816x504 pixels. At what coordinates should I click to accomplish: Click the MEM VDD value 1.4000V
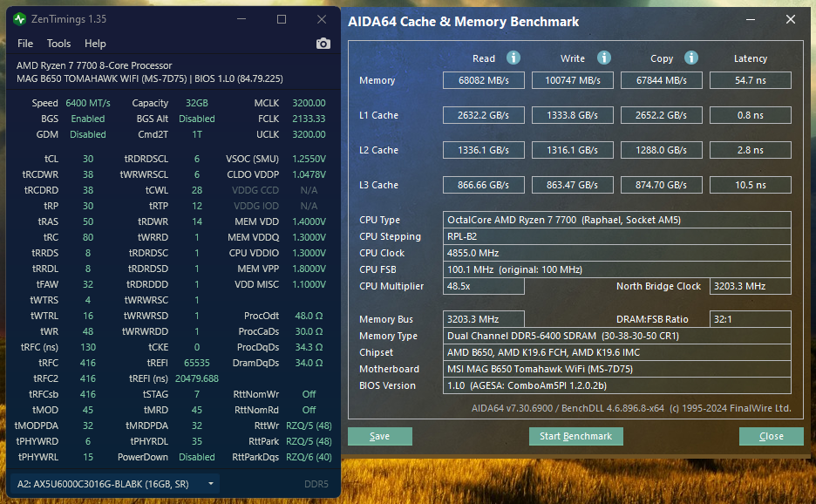[309, 221]
